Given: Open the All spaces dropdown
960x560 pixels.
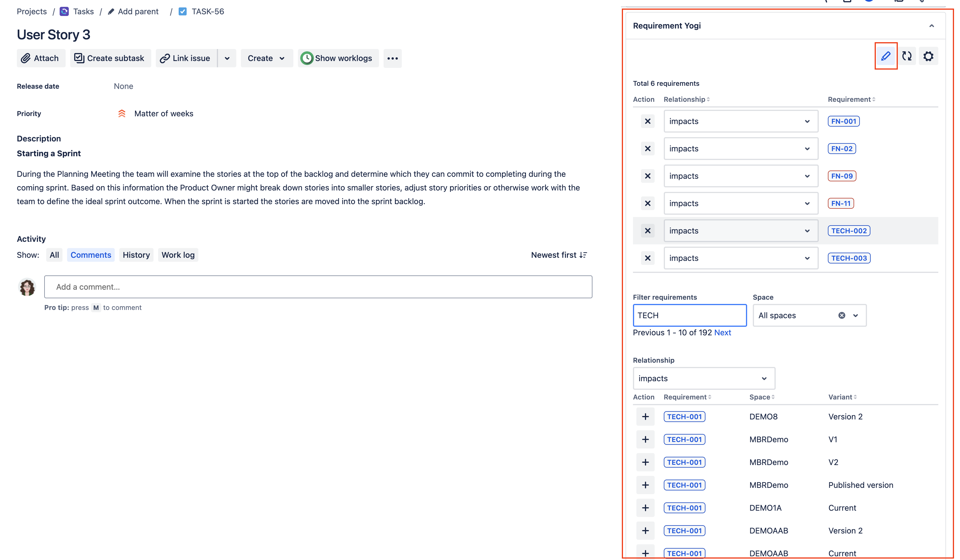Looking at the screenshot, I should pyautogui.click(x=856, y=315).
